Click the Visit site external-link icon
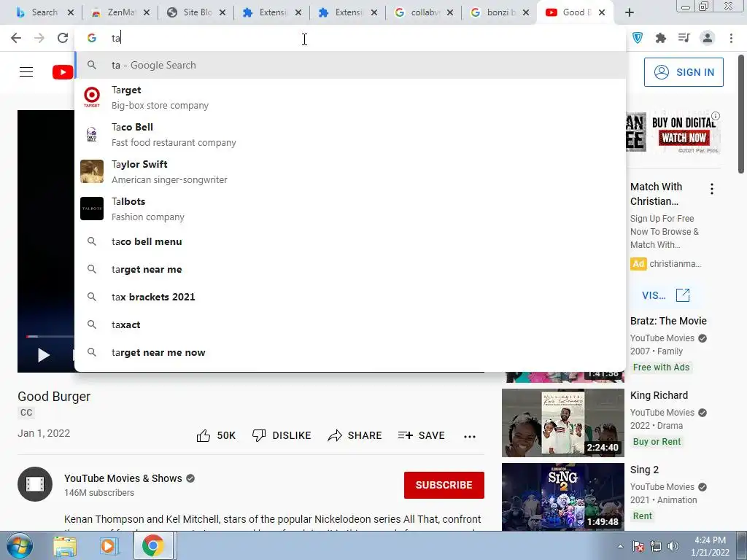This screenshot has width=747, height=560. (683, 295)
